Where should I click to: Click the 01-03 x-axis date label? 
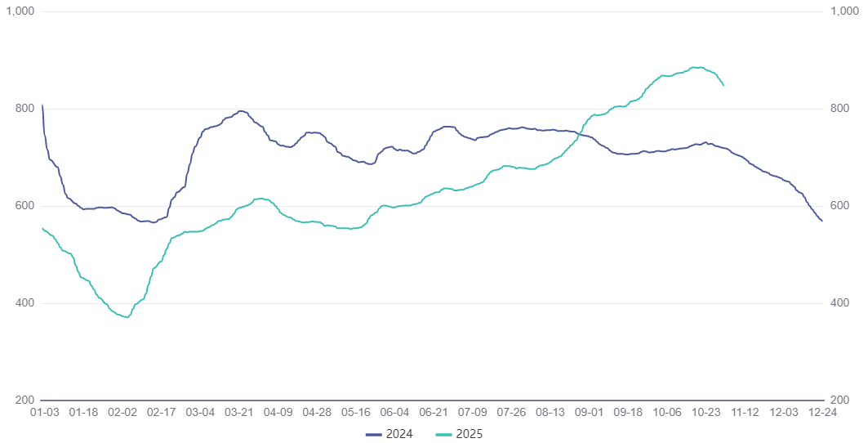[43, 414]
